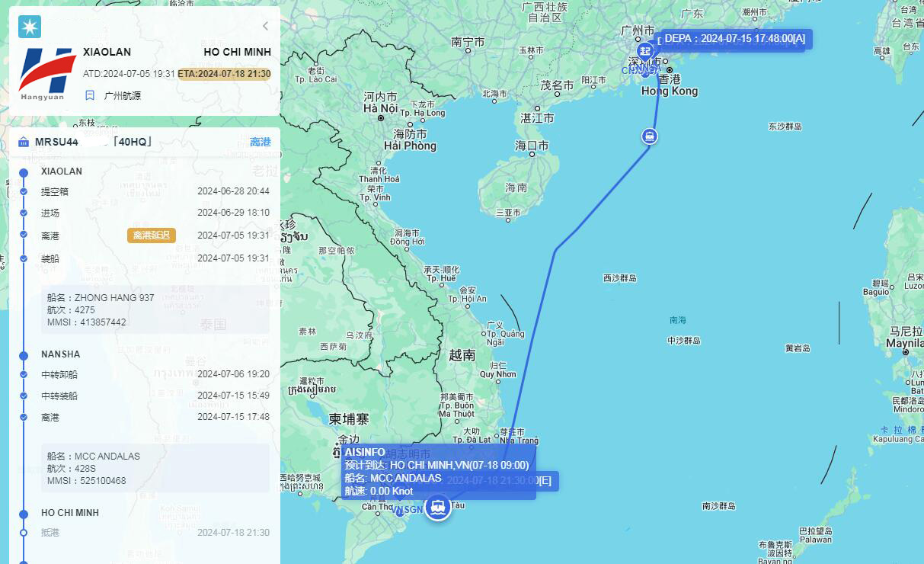
Task: Click the DEPA departure time label
Action: 734,38
